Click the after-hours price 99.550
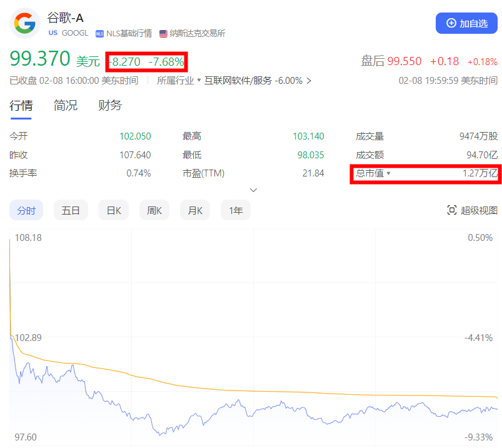The width and height of the screenshot is (502, 448). 404,61
